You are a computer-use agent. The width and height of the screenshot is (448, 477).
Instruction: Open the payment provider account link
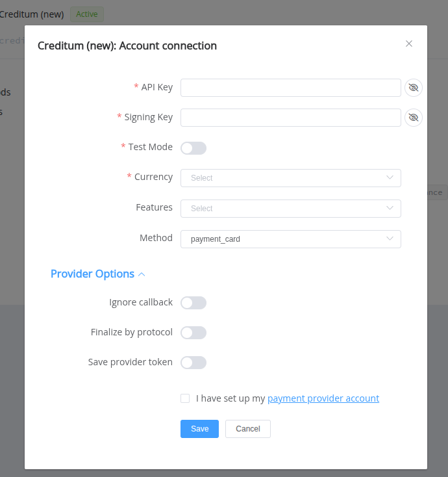[323, 398]
